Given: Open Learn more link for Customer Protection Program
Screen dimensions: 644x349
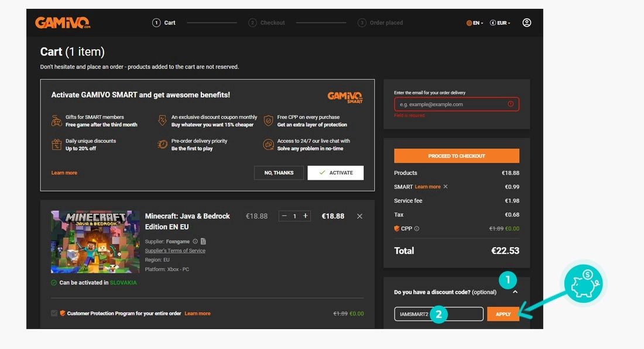Looking at the screenshot, I should [197, 313].
